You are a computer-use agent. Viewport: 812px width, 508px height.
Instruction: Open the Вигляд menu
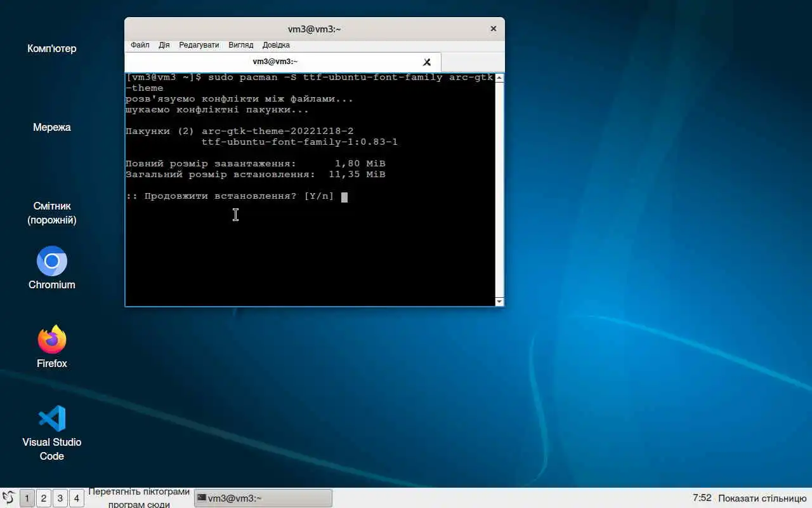(x=241, y=45)
